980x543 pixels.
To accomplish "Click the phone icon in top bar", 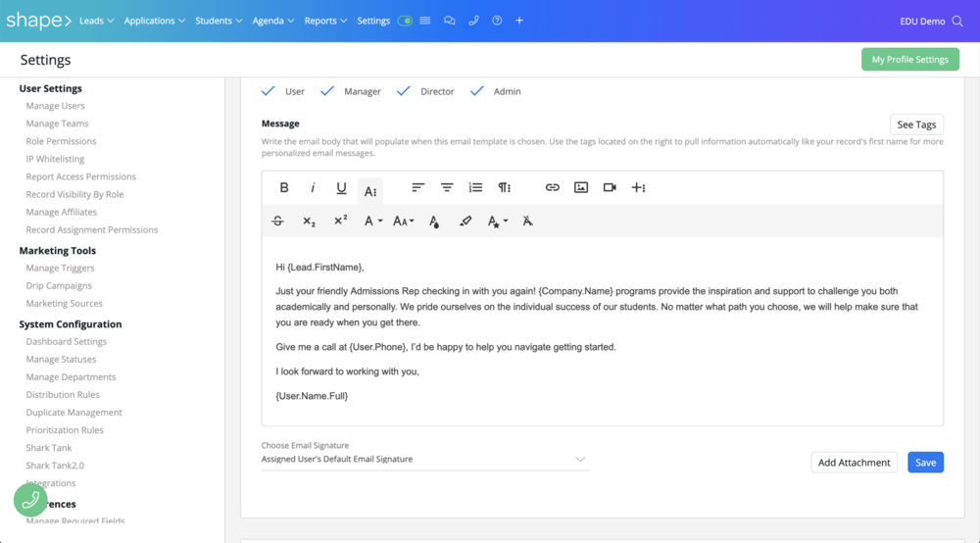I will coord(473,21).
